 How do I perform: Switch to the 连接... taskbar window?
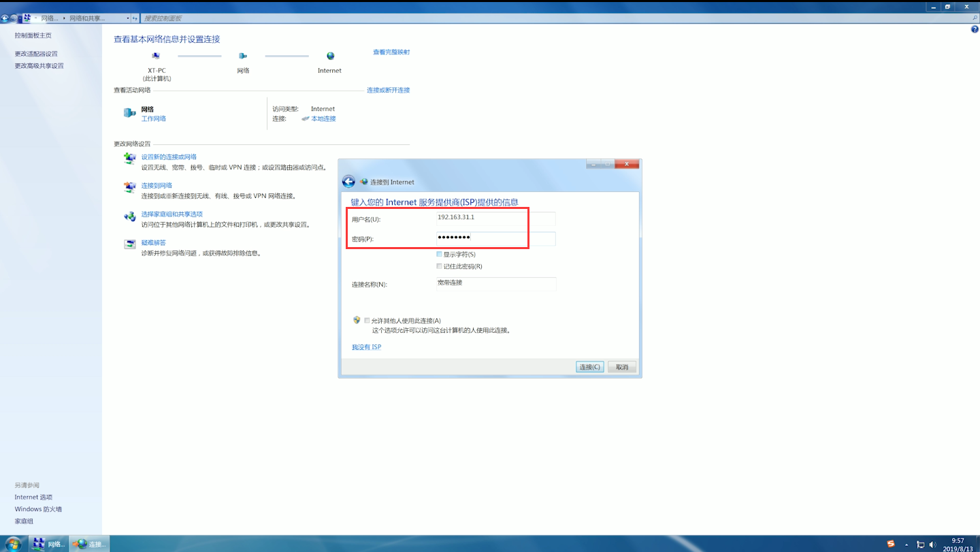pos(90,544)
